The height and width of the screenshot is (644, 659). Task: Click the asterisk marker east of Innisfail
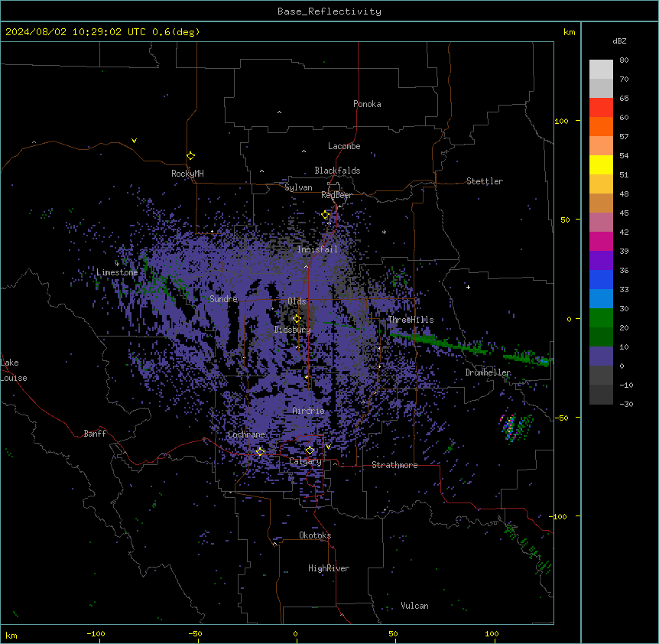tap(384, 232)
